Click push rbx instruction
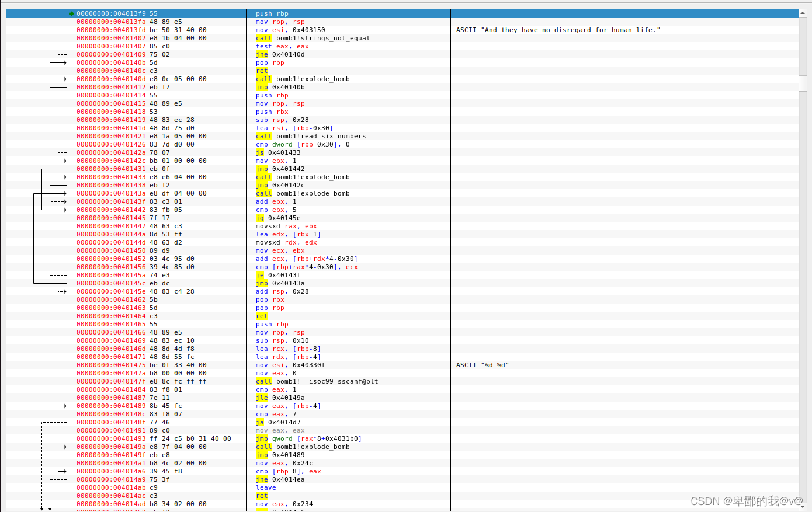This screenshot has width=812, height=512. click(x=272, y=112)
